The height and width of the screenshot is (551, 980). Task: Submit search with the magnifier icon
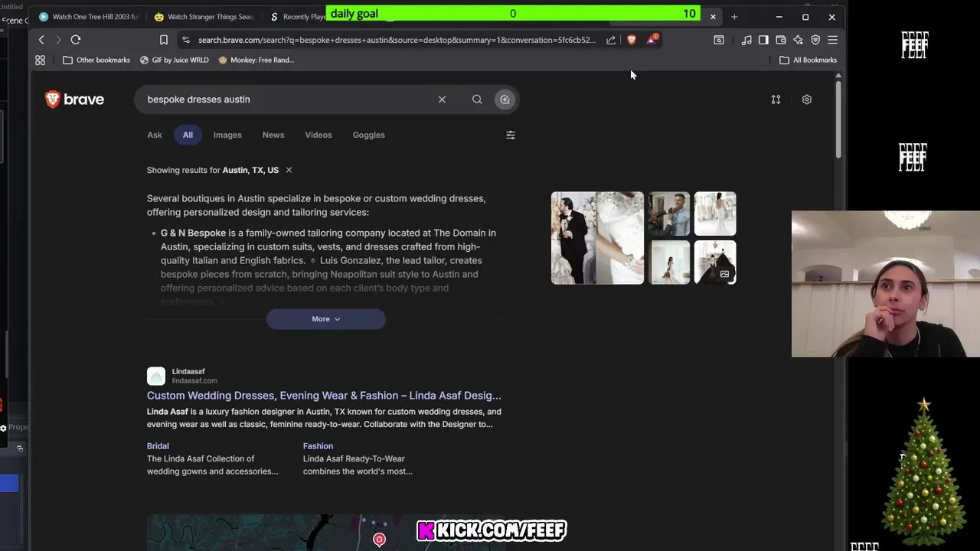point(477,99)
